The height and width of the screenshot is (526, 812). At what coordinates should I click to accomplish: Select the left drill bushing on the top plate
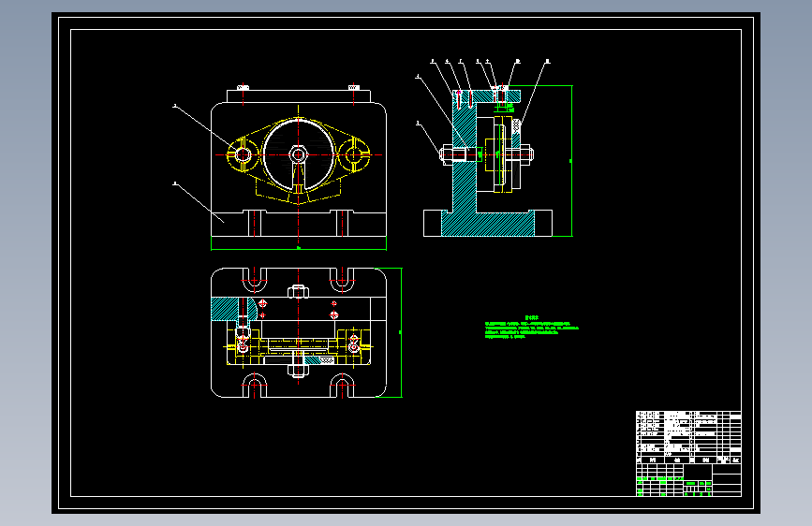[243, 87]
